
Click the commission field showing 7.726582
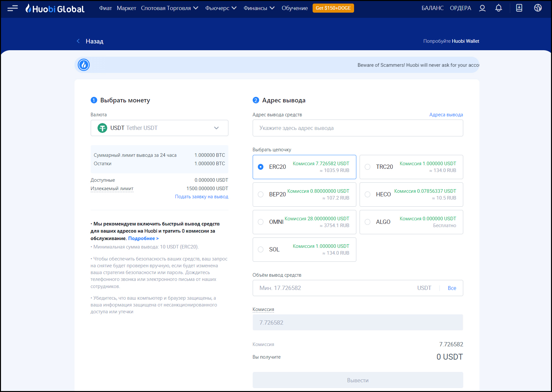pos(358,322)
